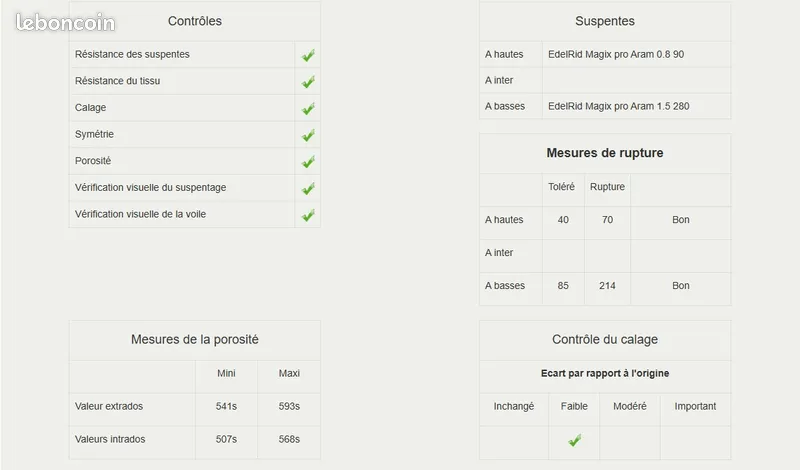Select the empty Modéré cell
The height and width of the screenshot is (470, 800).
point(630,442)
